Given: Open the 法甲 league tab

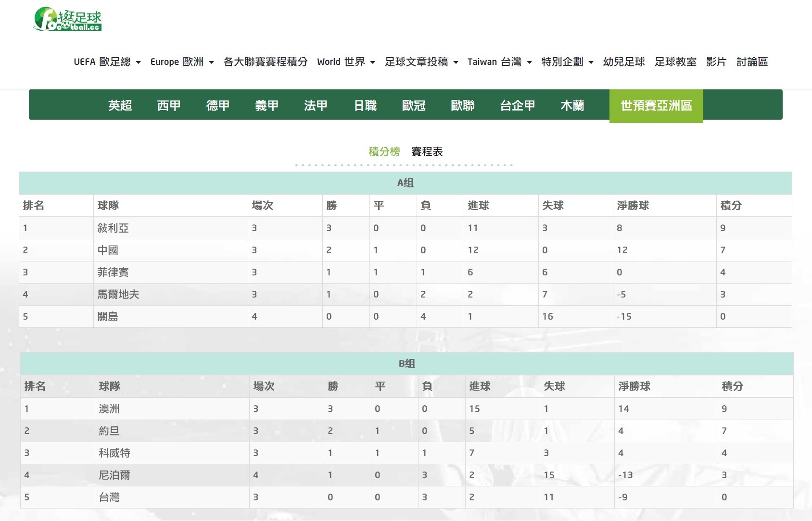Looking at the screenshot, I should click(x=316, y=105).
